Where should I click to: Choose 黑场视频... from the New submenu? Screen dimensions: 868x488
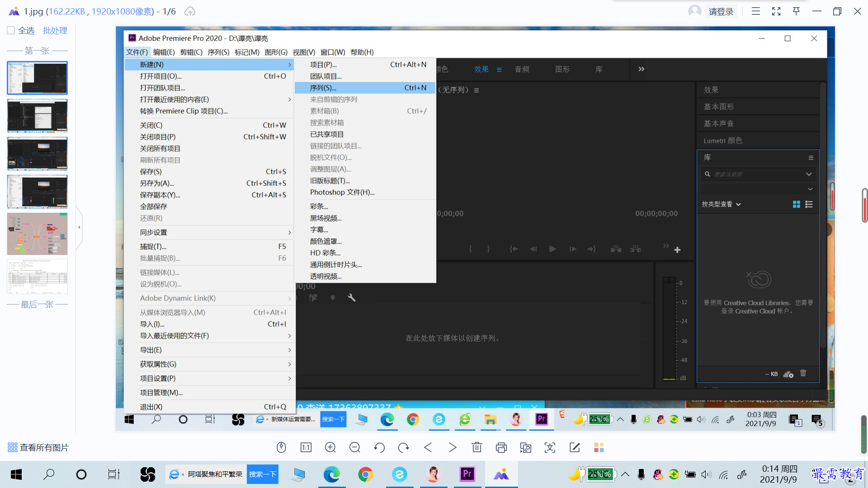pos(365,218)
